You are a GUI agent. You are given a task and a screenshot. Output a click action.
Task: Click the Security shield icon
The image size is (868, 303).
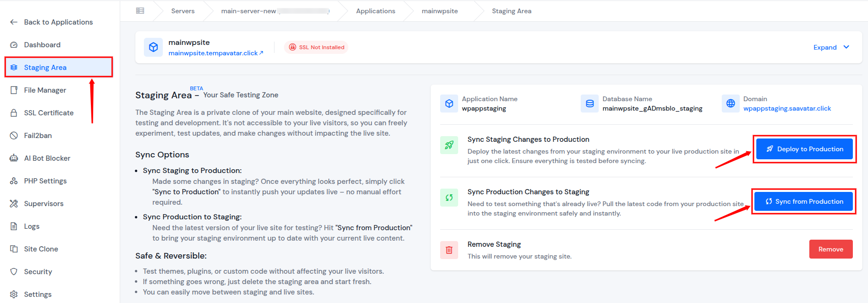pyautogui.click(x=14, y=272)
